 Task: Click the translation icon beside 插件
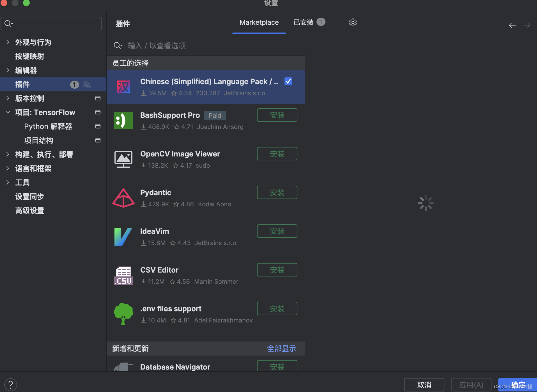coord(87,84)
